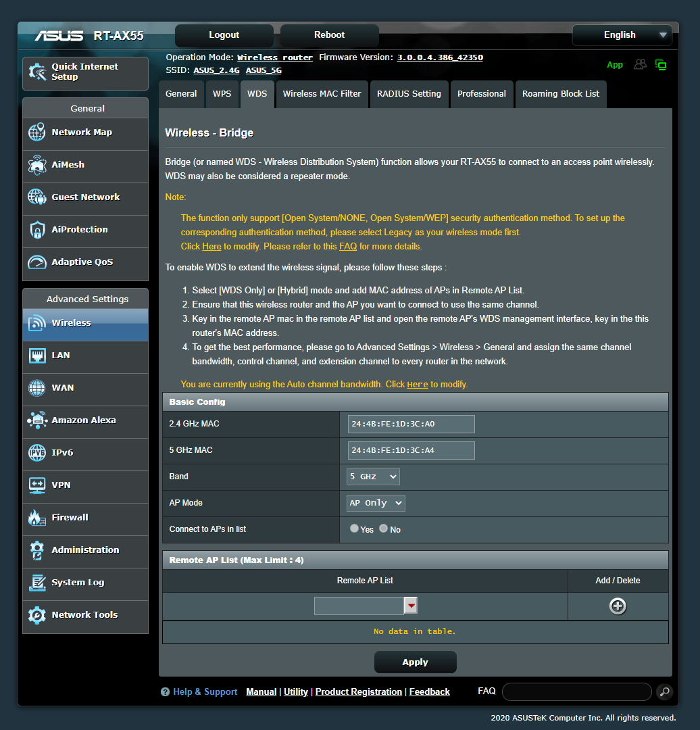Open the Utility link in footer
The height and width of the screenshot is (730, 700).
295,692
